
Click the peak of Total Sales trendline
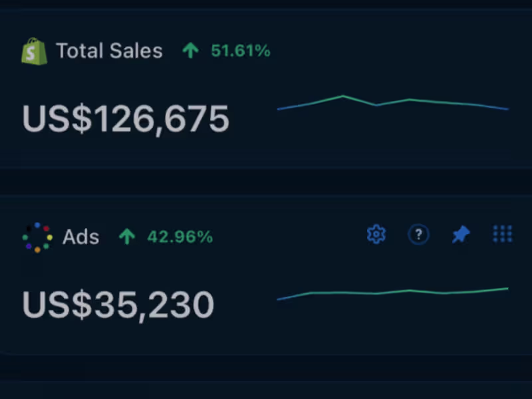pos(343,96)
